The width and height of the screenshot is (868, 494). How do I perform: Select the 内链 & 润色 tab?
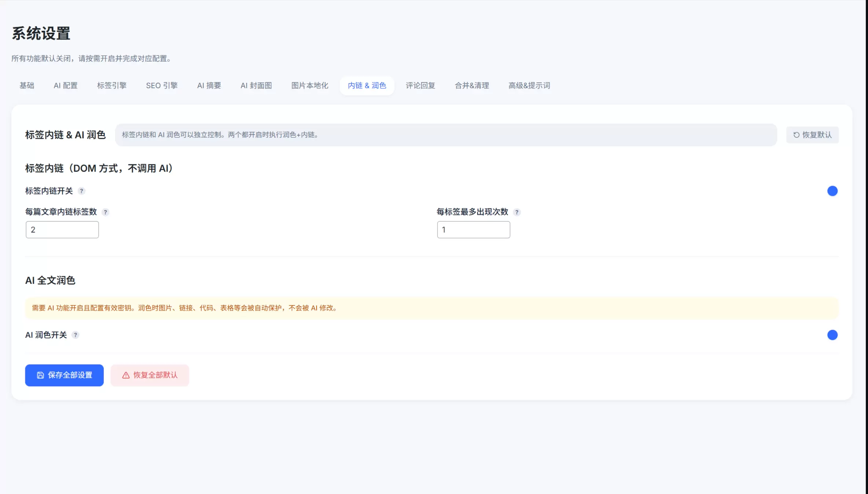pyautogui.click(x=367, y=85)
